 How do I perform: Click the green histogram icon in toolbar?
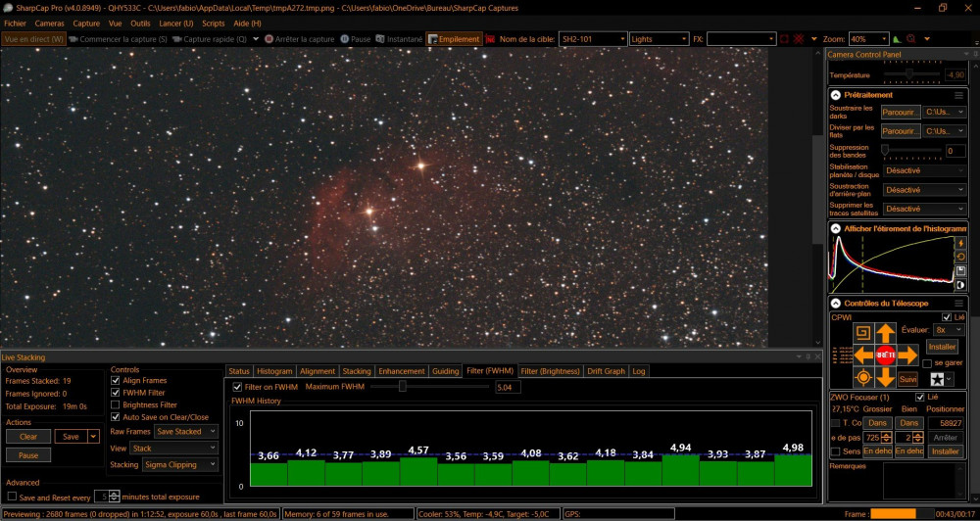[x=897, y=39]
